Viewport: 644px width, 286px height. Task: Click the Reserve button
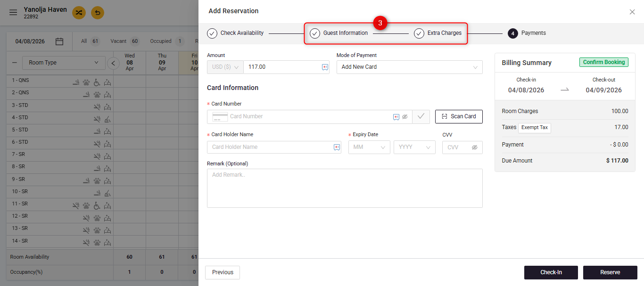point(610,272)
